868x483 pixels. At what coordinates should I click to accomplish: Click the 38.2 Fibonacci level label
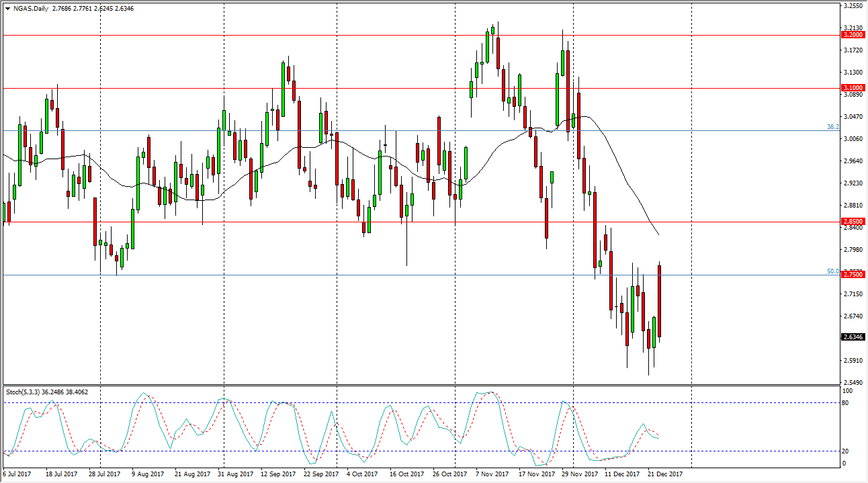click(x=833, y=126)
